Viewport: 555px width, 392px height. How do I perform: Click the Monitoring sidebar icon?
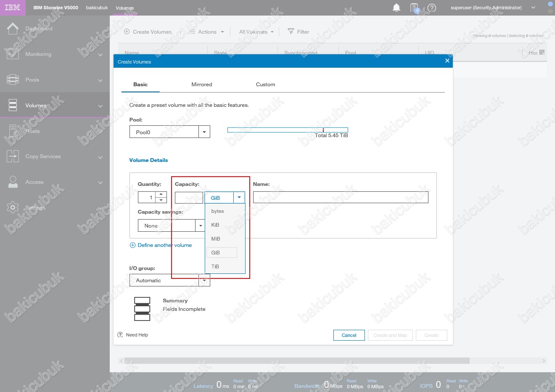(x=13, y=54)
